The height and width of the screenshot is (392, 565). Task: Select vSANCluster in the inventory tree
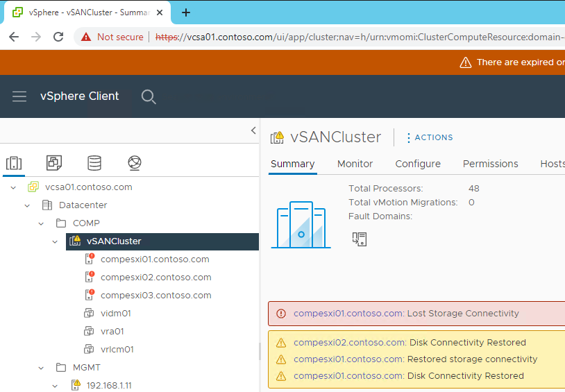click(114, 241)
